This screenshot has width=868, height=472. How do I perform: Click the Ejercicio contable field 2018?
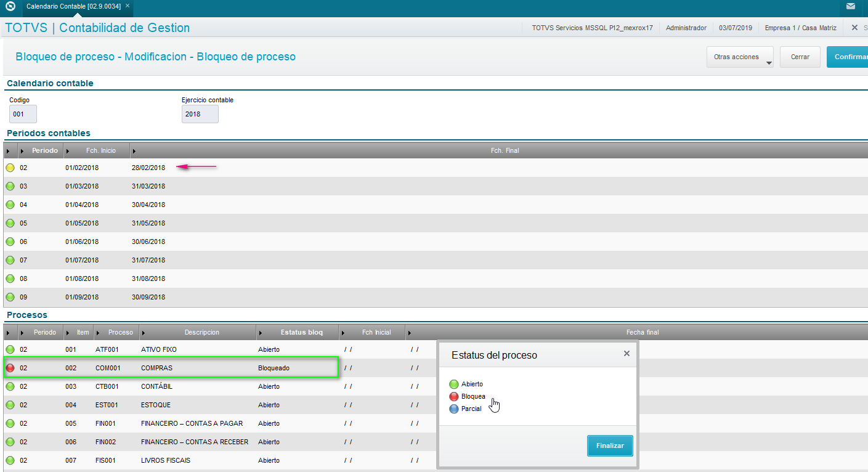pos(200,114)
